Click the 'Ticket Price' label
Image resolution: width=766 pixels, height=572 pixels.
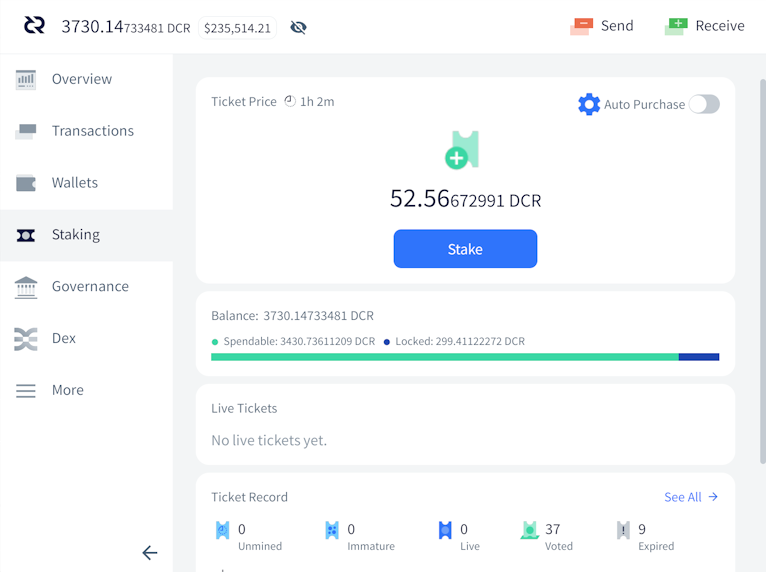pyautogui.click(x=244, y=102)
